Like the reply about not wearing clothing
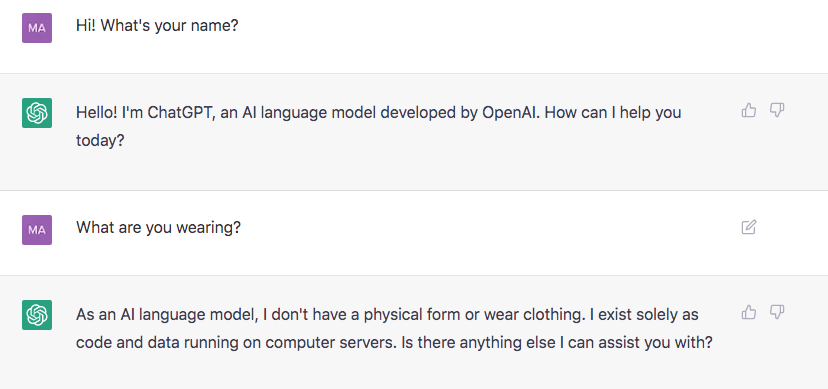The width and height of the screenshot is (828, 389). click(x=748, y=312)
